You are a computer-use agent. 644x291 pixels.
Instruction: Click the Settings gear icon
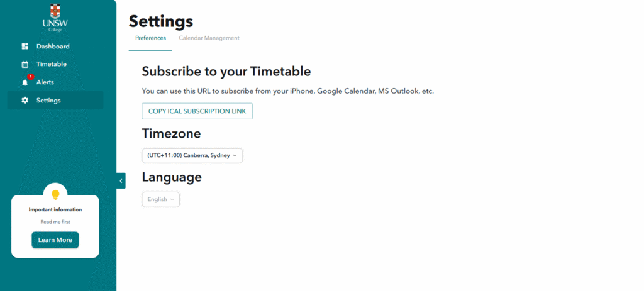pos(25,101)
